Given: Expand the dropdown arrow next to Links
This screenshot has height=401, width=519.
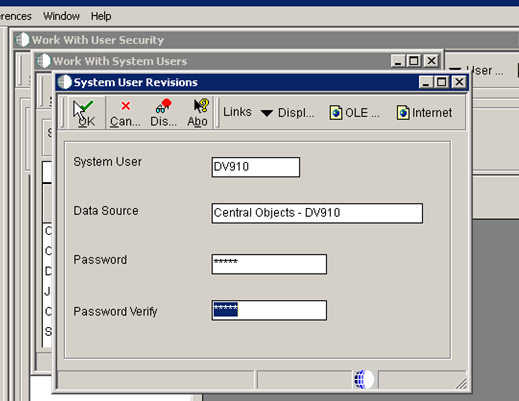Looking at the screenshot, I should click(267, 113).
